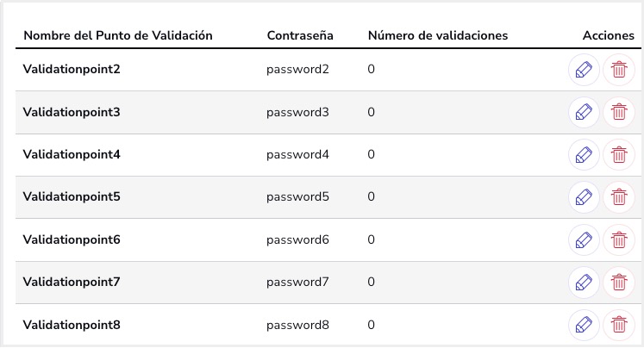Edit the Validationpoint5 entry

pos(584,197)
